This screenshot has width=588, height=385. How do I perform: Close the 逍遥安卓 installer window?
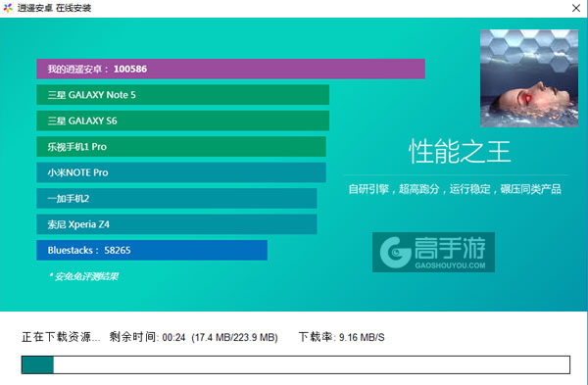click(576, 8)
